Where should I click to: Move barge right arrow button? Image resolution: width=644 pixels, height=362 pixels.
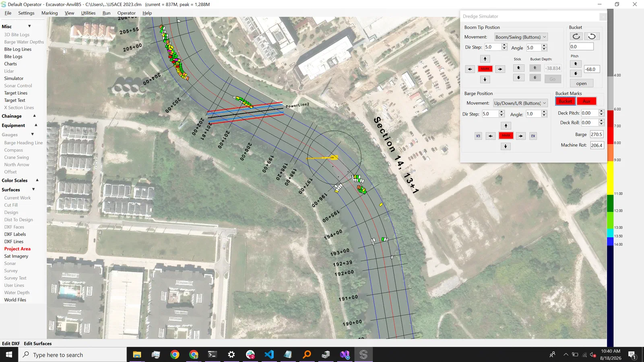521,136
